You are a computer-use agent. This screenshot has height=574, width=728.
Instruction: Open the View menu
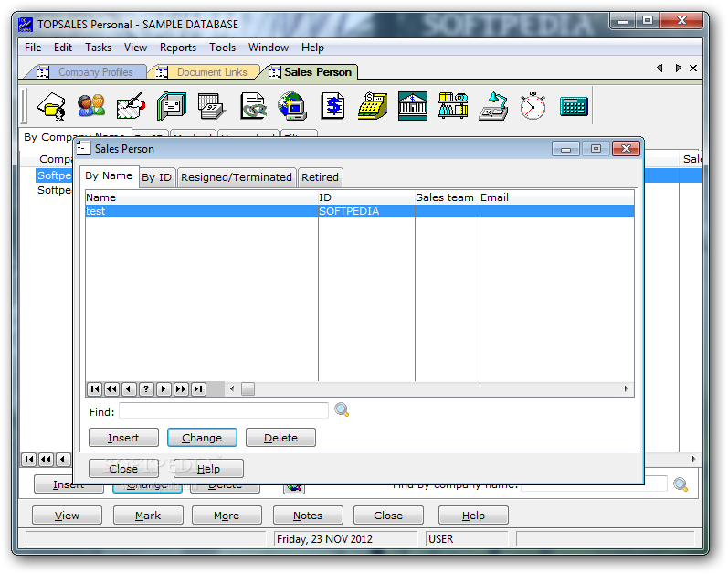click(x=135, y=48)
